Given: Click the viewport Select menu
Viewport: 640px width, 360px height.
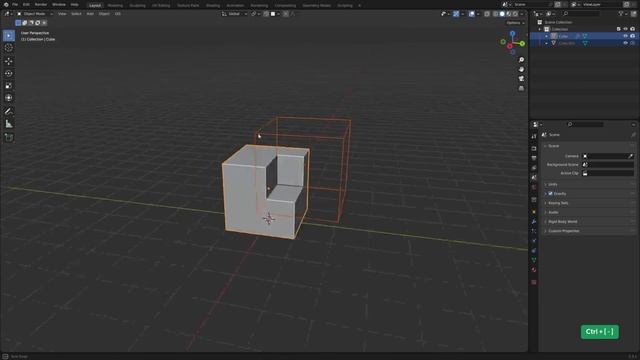Looking at the screenshot, I should coord(76,14).
